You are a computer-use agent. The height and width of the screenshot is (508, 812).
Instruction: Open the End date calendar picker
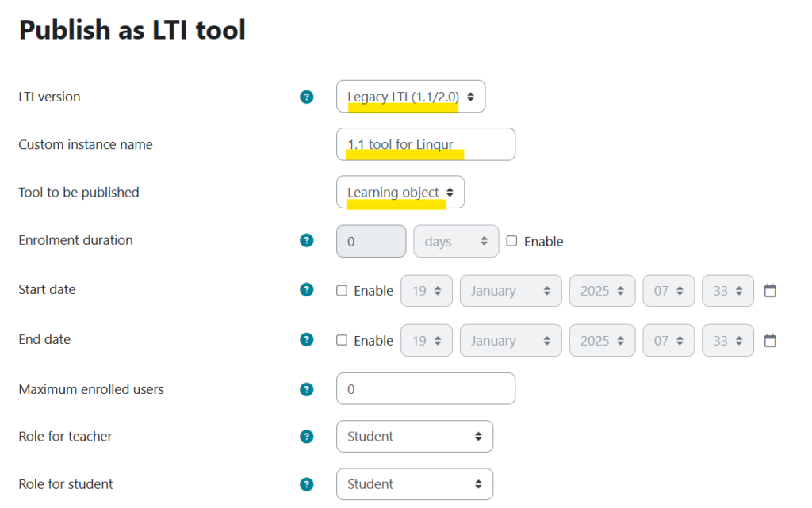(770, 341)
